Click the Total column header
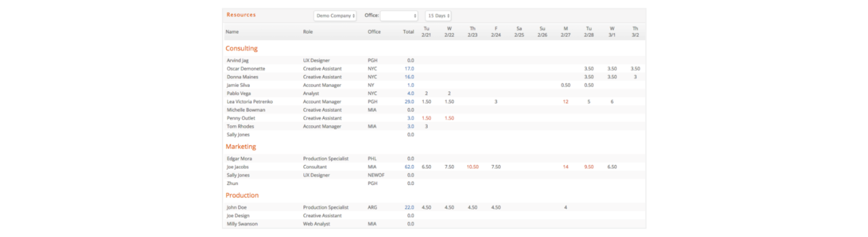The height and width of the screenshot is (237, 868). [408, 32]
